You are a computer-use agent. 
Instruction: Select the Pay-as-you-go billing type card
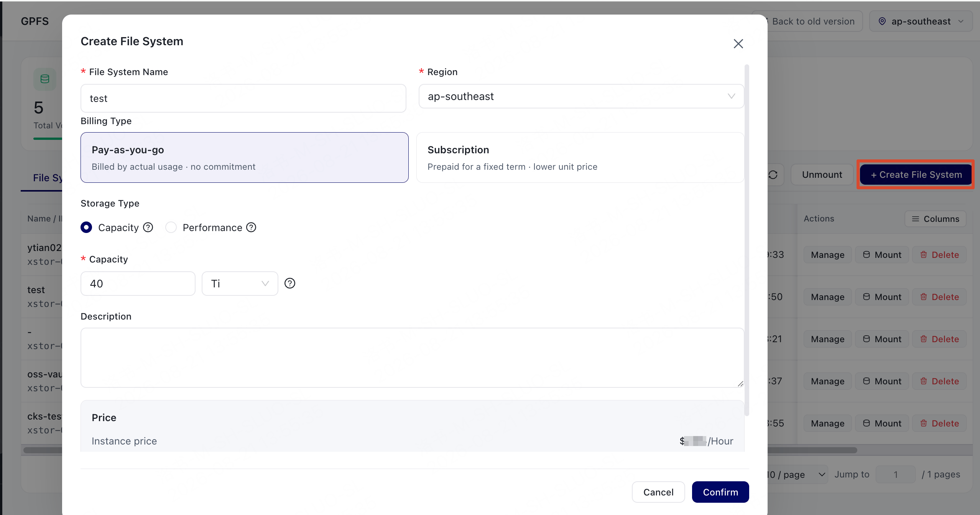tap(245, 157)
